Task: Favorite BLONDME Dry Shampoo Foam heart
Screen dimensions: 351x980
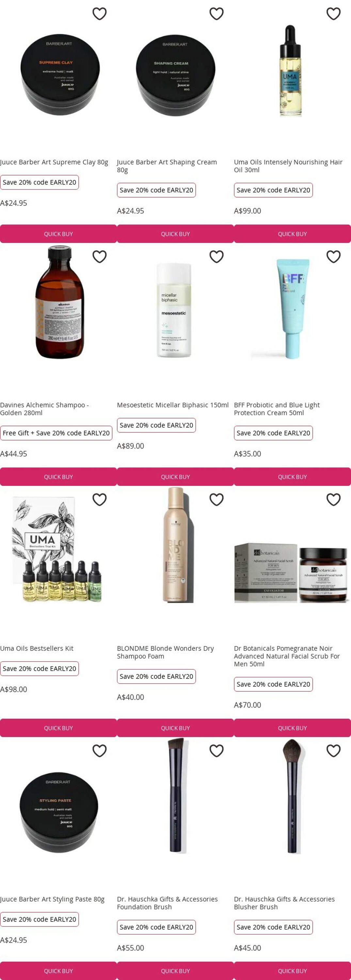Action: [x=216, y=499]
